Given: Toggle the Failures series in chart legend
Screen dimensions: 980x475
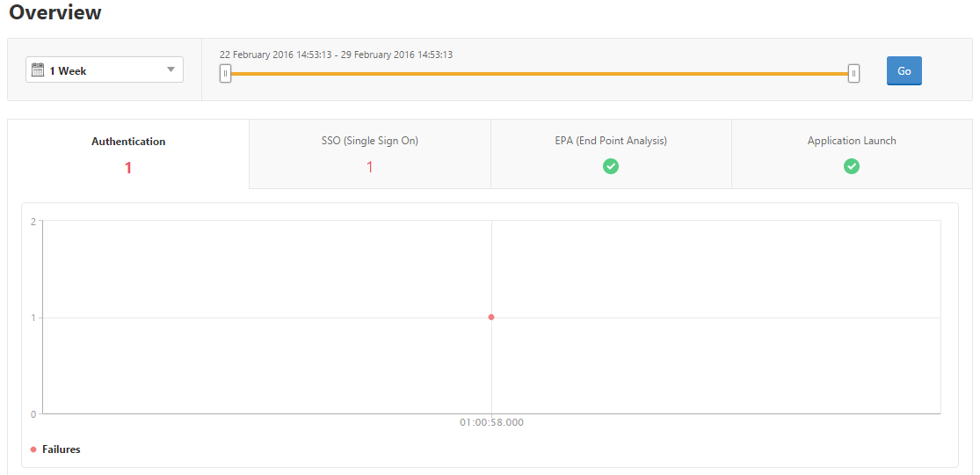Looking at the screenshot, I should (x=55, y=449).
